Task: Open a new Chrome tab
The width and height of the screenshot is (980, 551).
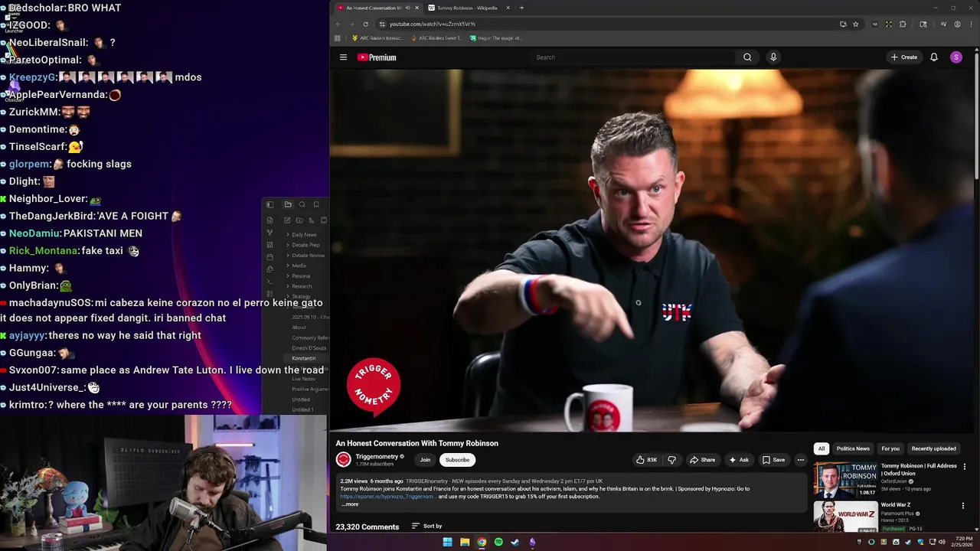Action: coord(521,8)
